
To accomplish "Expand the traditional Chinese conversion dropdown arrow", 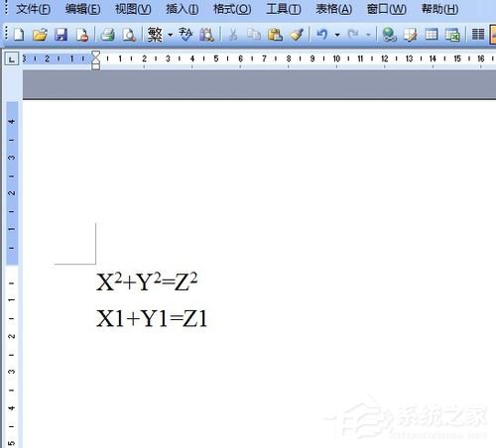I will [171, 35].
